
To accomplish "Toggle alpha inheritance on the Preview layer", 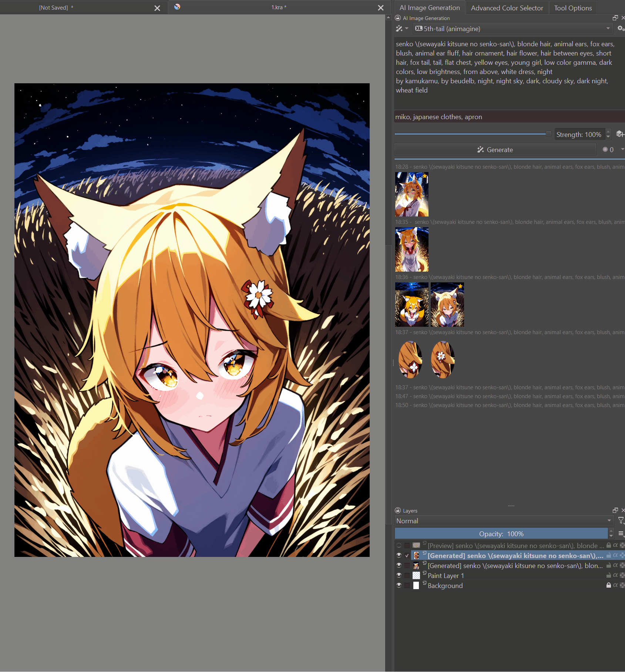I will [615, 545].
